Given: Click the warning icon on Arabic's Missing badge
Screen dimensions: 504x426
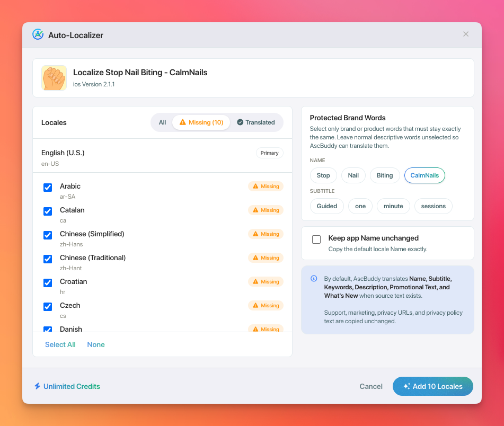Looking at the screenshot, I should (255, 186).
